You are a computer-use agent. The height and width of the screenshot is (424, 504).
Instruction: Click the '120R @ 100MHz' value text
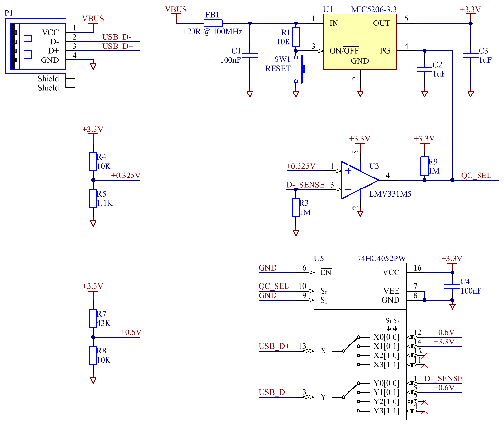pos(213,32)
